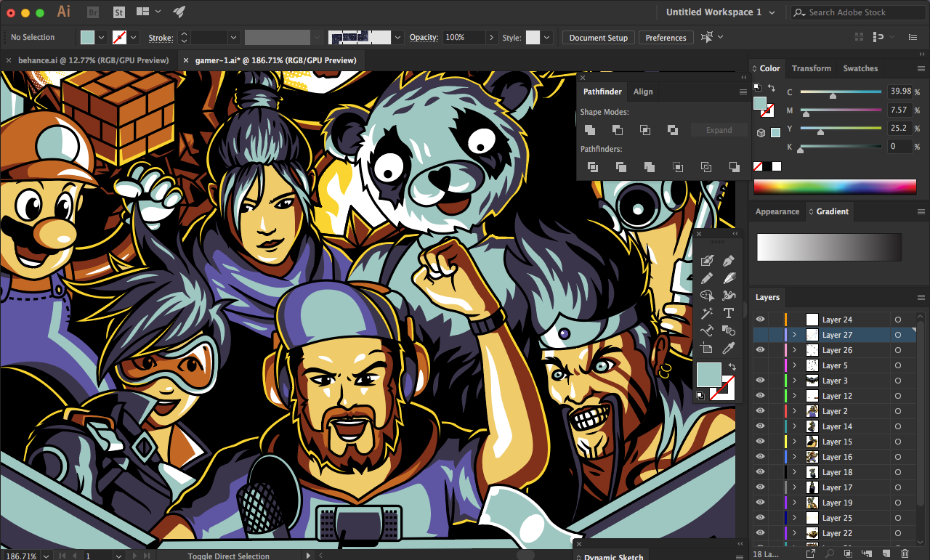Hide Layer 24 using its eye icon

(x=760, y=320)
